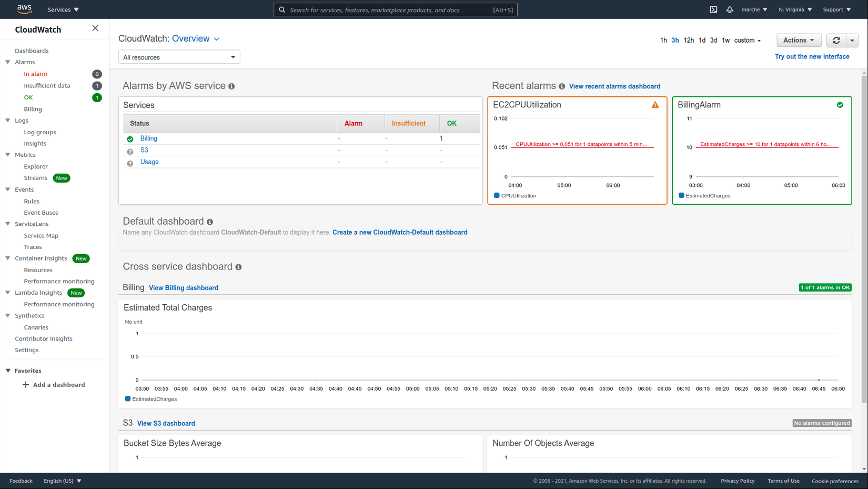Select the 1h time range
The height and width of the screenshot is (489, 868).
coord(663,41)
